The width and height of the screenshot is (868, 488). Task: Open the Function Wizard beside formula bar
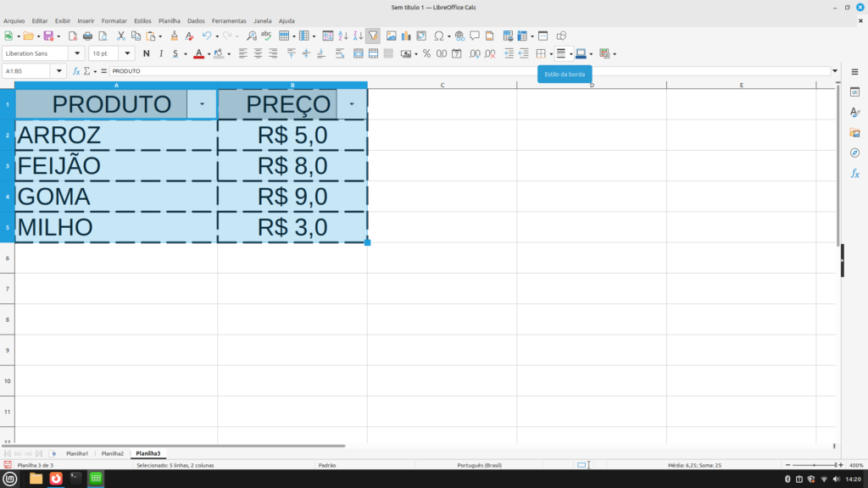(x=76, y=71)
